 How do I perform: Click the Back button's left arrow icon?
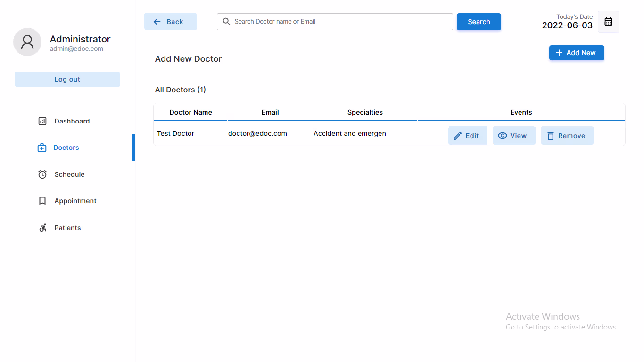(x=157, y=22)
